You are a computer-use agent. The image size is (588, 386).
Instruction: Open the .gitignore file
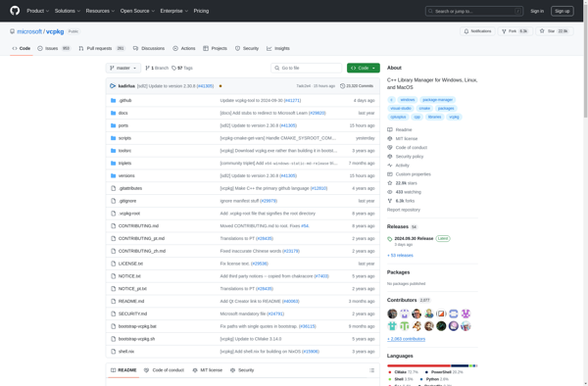(x=127, y=201)
